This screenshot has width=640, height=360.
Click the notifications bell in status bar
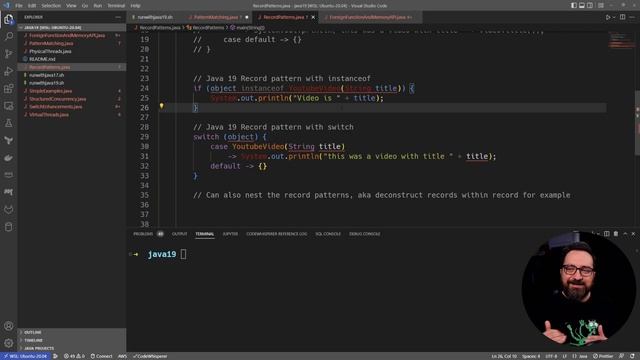coord(632,356)
